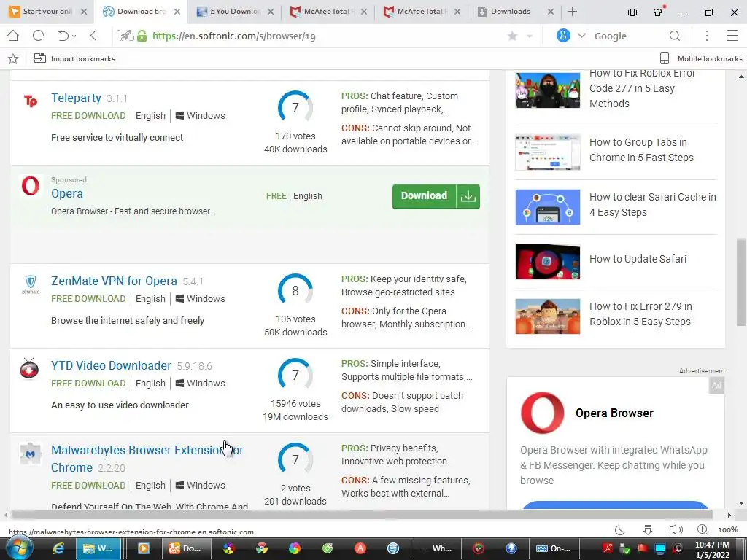747x560 pixels.
Task: Click the vertical scrollbar thumb
Action: click(x=741, y=282)
